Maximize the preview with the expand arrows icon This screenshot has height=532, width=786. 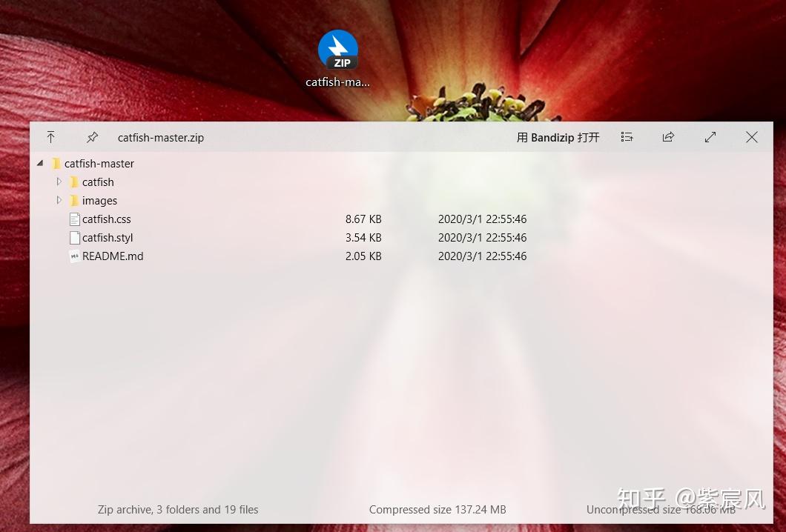[710, 137]
